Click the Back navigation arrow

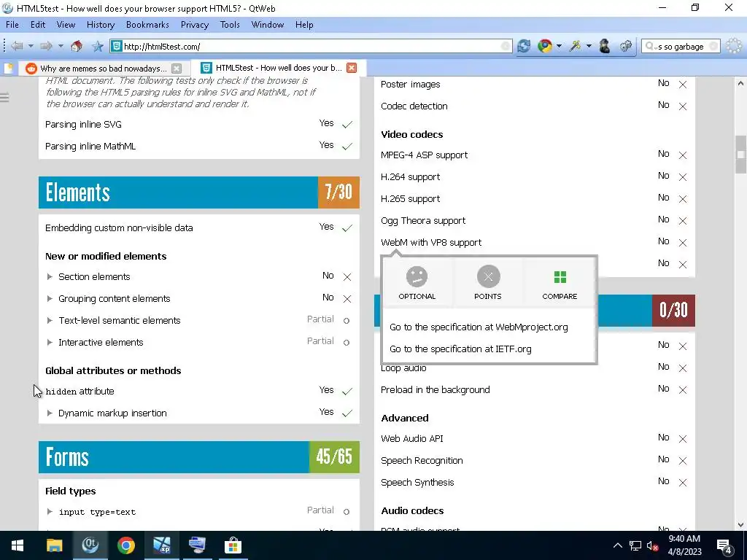(18, 46)
